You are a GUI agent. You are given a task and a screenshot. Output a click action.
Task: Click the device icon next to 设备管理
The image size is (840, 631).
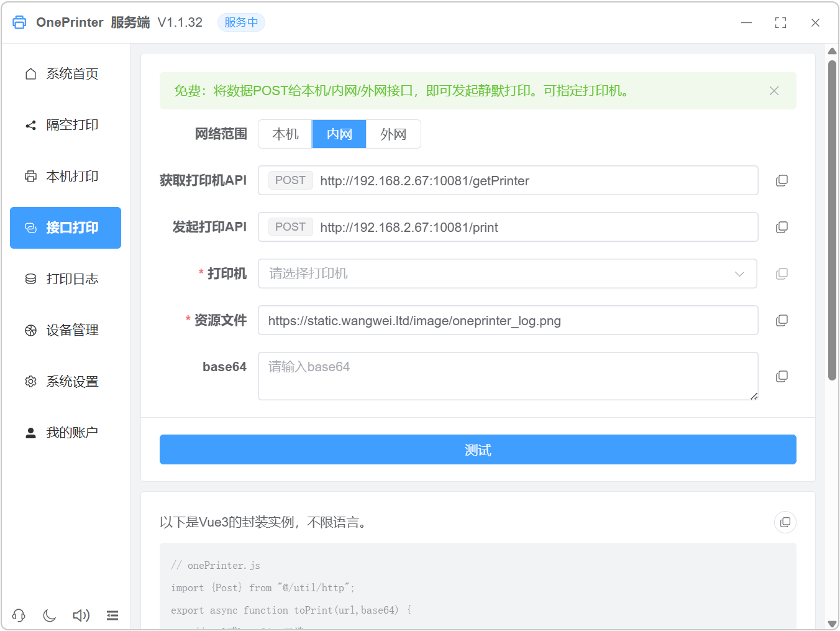click(x=30, y=330)
